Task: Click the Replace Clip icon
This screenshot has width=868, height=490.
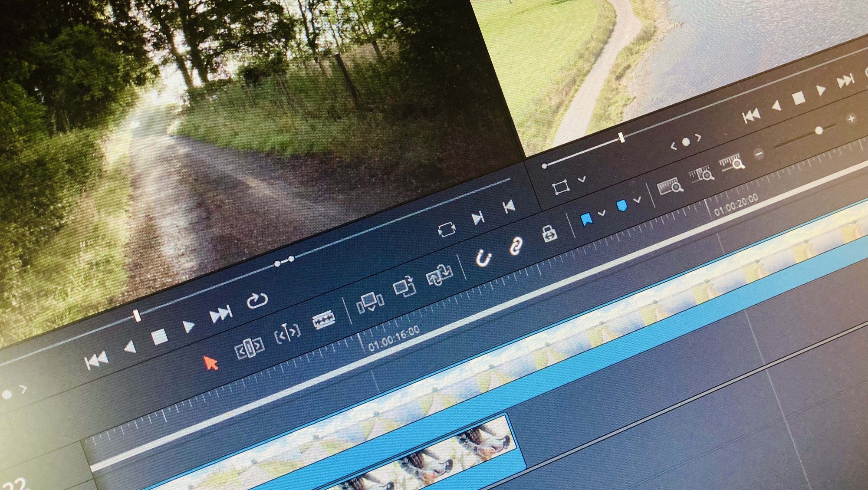Action: coord(439,275)
